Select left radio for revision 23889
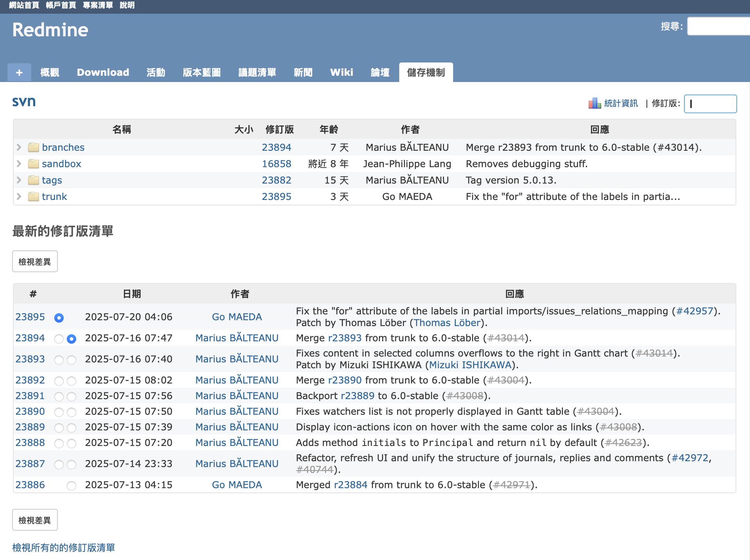 (x=59, y=428)
